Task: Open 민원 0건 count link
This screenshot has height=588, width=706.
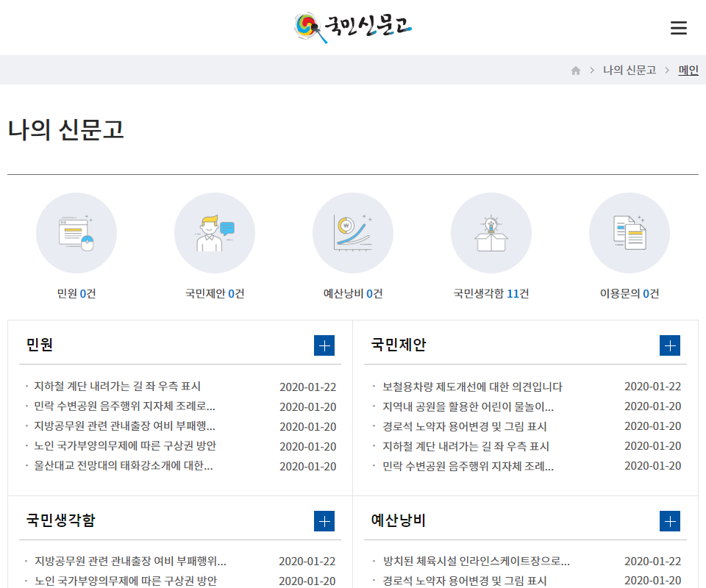Action: coord(76,294)
